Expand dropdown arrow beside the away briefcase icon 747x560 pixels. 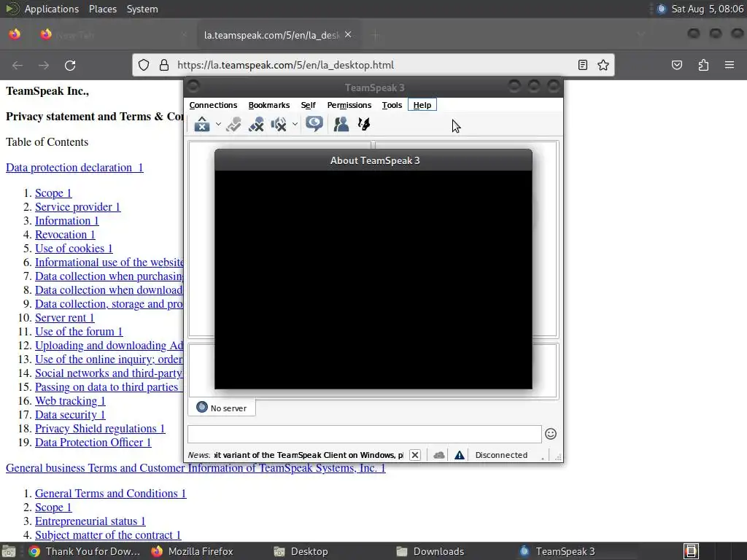(218, 124)
